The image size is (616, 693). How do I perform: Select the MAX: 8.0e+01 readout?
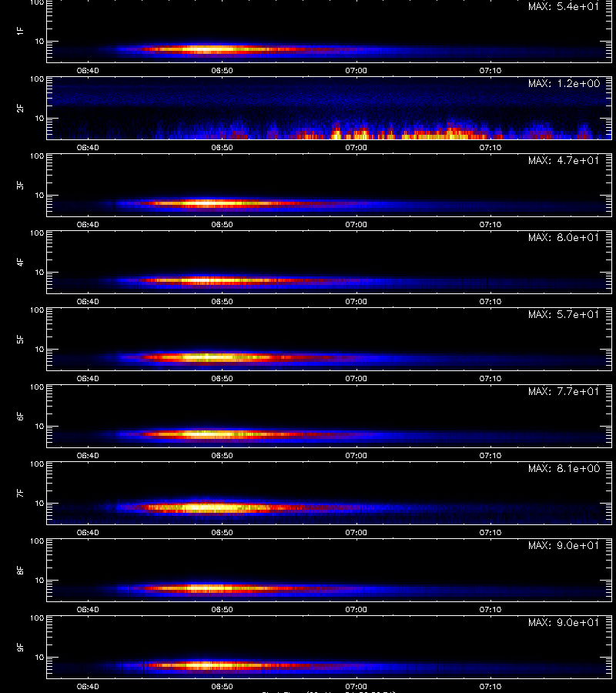[x=564, y=237]
